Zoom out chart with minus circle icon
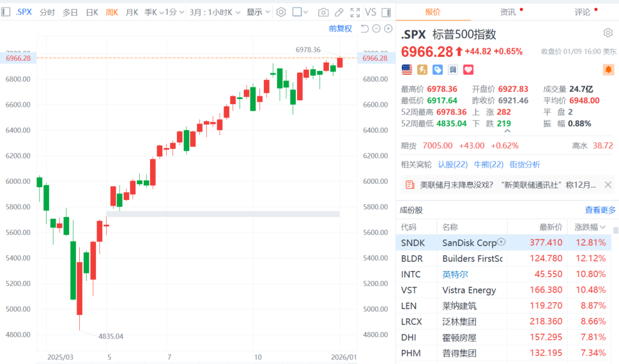This screenshot has width=619, height=364. tap(376, 29)
